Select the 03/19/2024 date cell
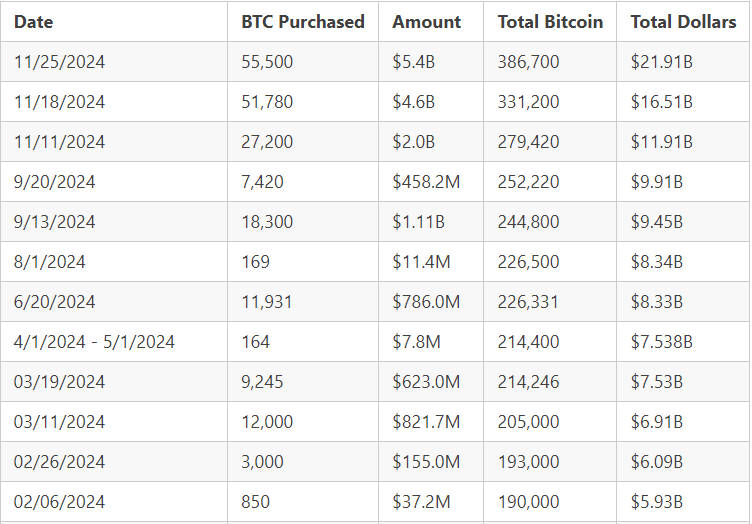The height and width of the screenshot is (524, 752). 59,382
